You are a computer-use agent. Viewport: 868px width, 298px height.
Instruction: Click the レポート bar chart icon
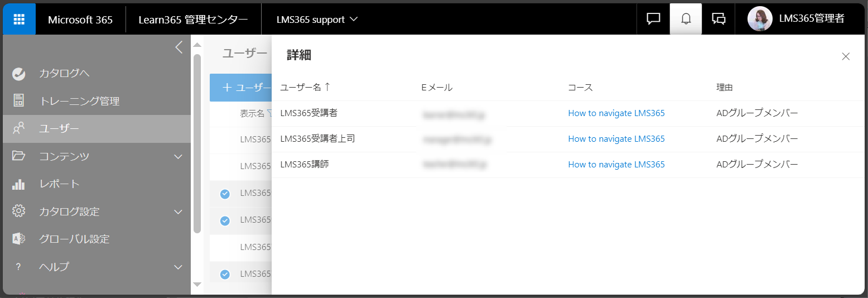18,184
